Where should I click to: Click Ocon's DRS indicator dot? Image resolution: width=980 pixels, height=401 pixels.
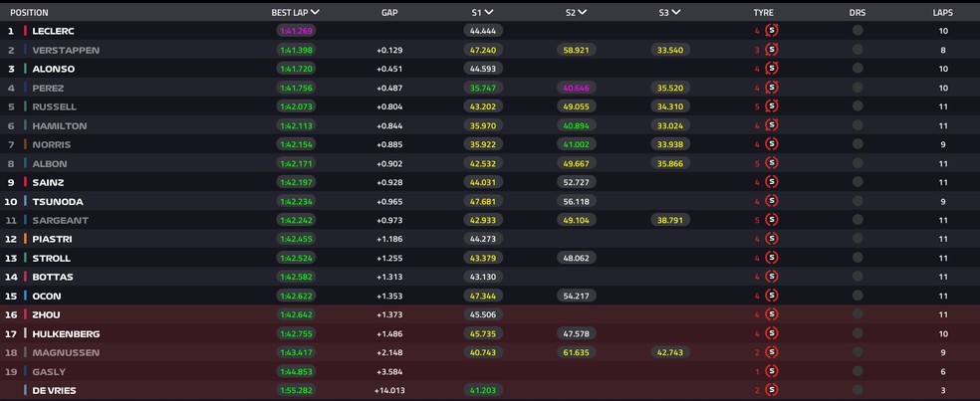(857, 296)
